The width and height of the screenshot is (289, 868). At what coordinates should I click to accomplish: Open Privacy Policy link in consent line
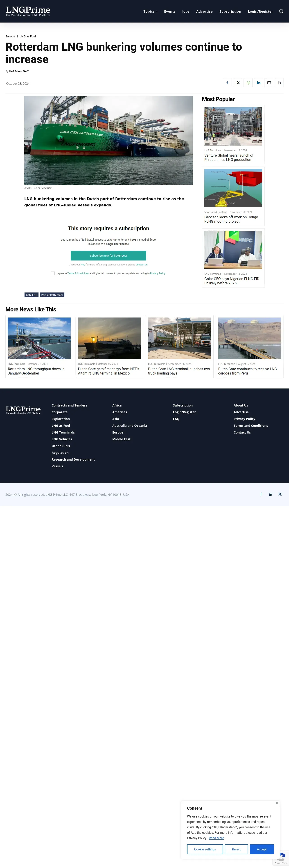pos(158,274)
